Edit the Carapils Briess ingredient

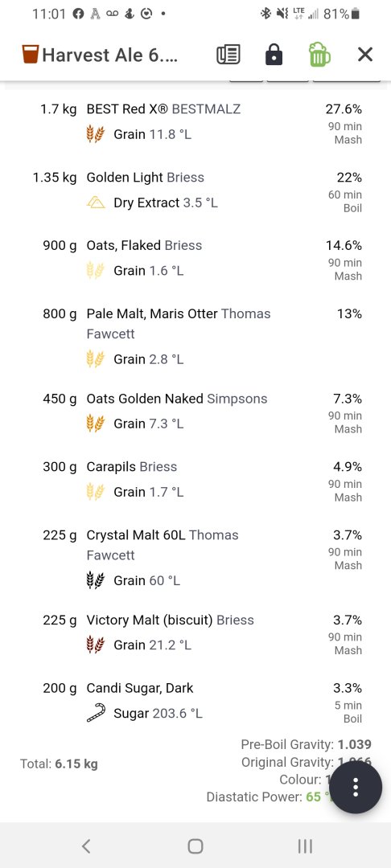click(x=195, y=479)
